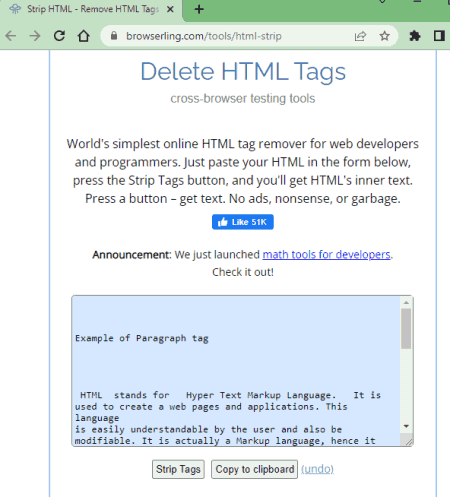Click the Strip Tags button
This screenshot has width=450, height=497.
click(x=178, y=469)
